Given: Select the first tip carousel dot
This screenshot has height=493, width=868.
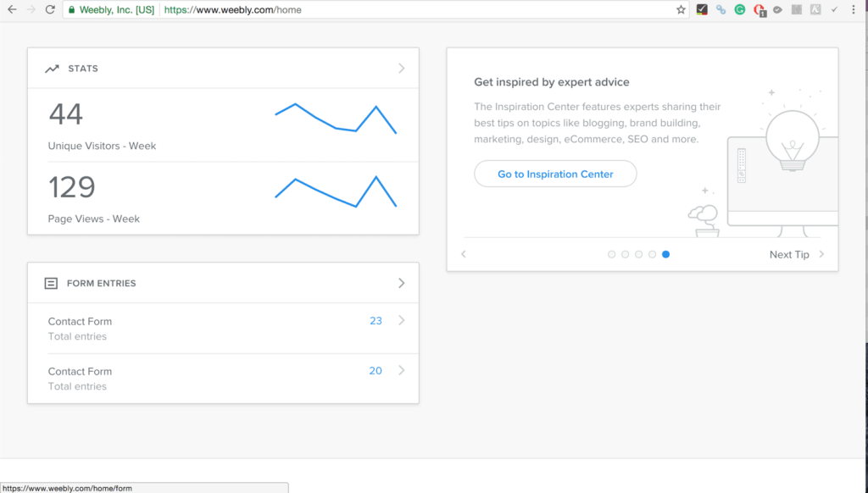Looking at the screenshot, I should point(612,254).
